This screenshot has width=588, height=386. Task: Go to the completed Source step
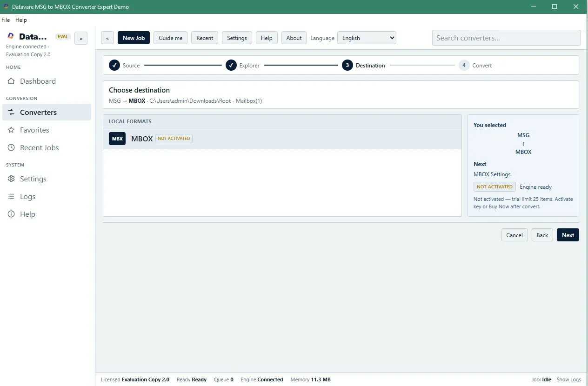[x=125, y=66]
